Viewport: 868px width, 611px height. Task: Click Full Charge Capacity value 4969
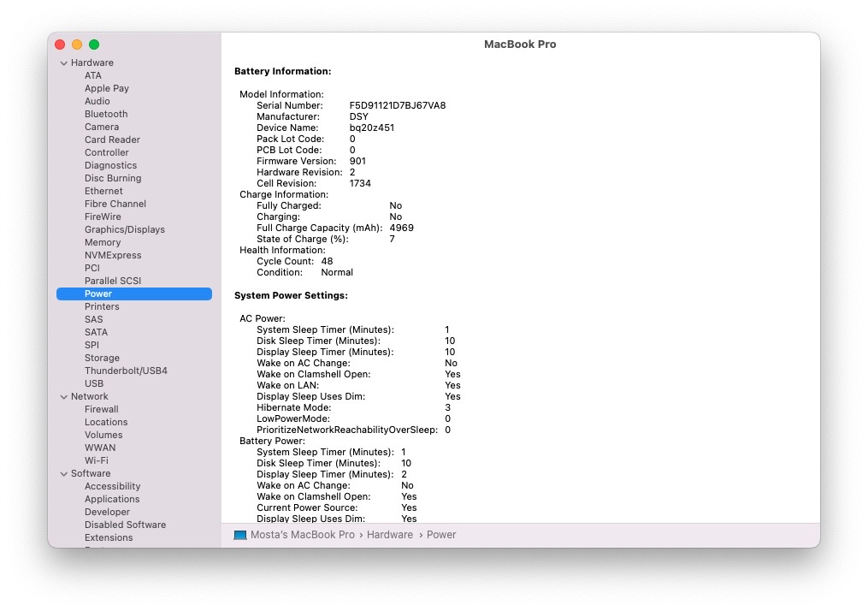(401, 228)
